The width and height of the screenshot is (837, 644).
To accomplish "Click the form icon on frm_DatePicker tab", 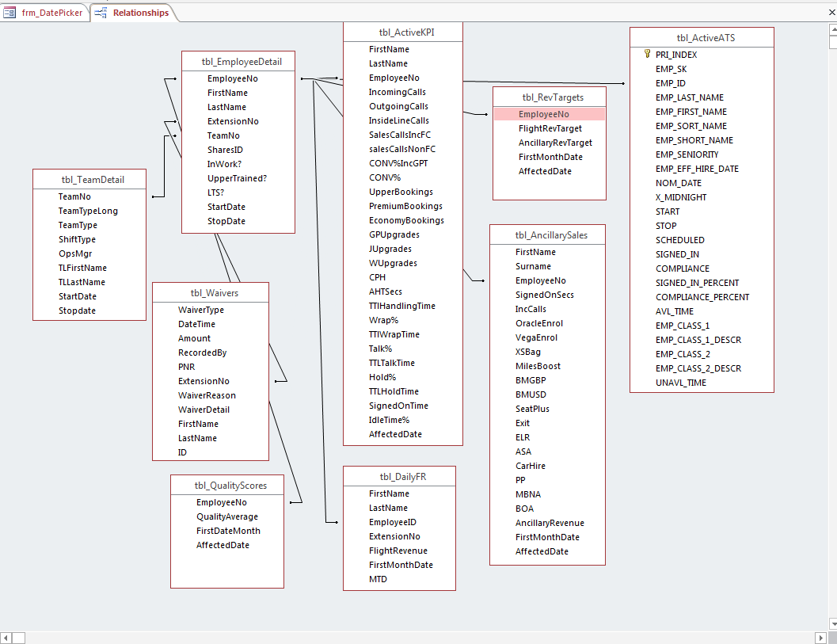I will pos(10,13).
